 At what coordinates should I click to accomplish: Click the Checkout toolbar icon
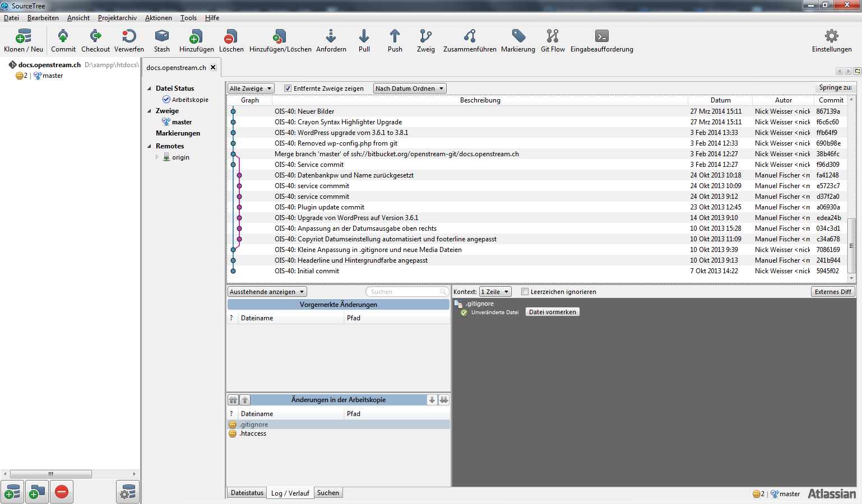pos(95,37)
